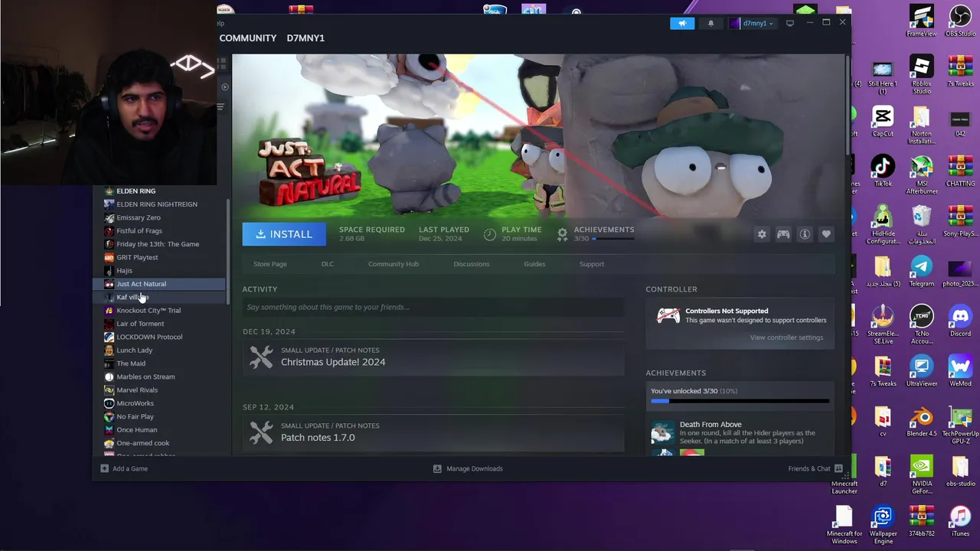
Task: Click the TikTok desktop icon
Action: pos(883,171)
